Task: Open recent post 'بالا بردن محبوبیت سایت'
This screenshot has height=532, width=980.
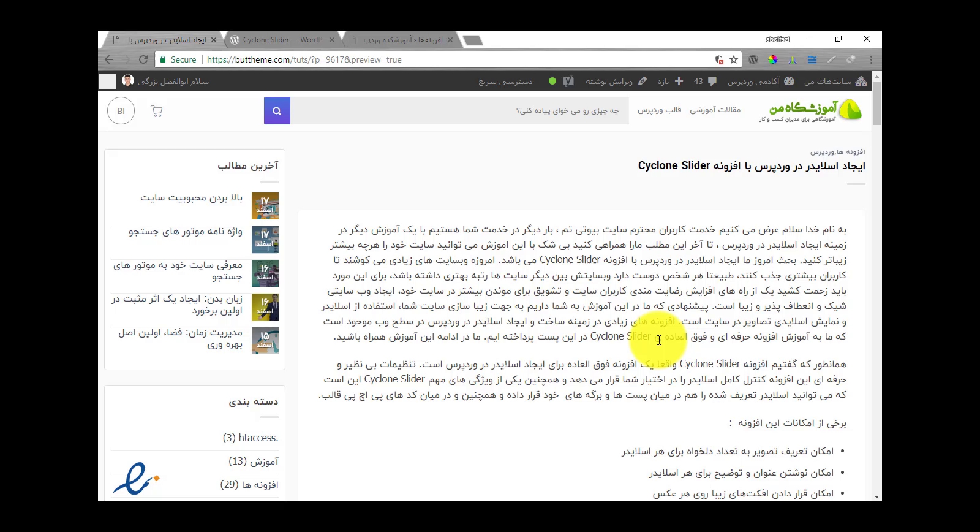Action: 191,198
